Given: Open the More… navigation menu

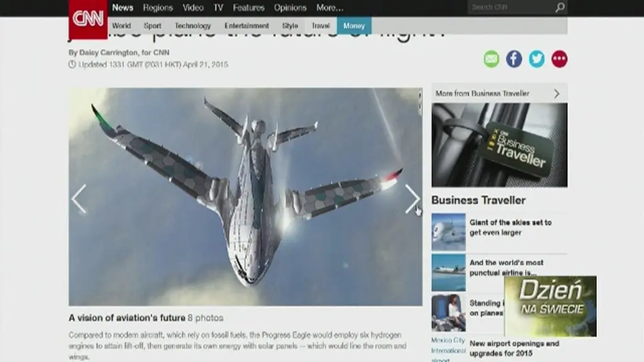Looking at the screenshot, I should click(330, 8).
